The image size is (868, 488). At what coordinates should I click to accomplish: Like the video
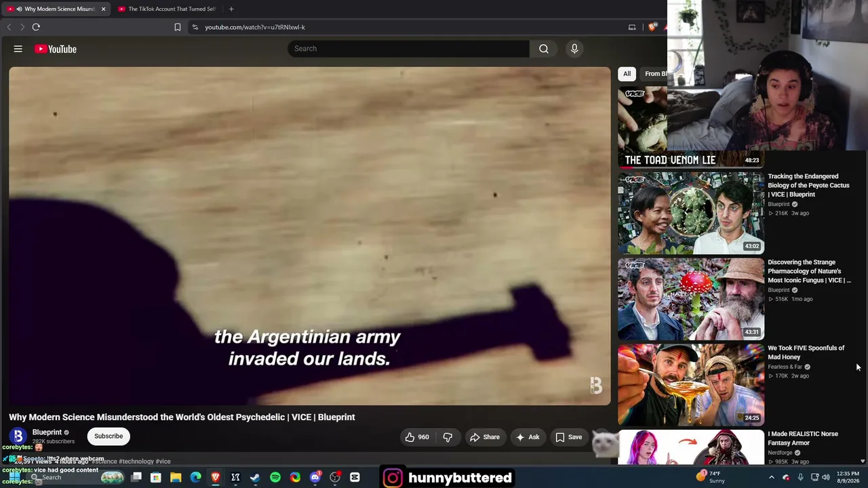coord(417,437)
